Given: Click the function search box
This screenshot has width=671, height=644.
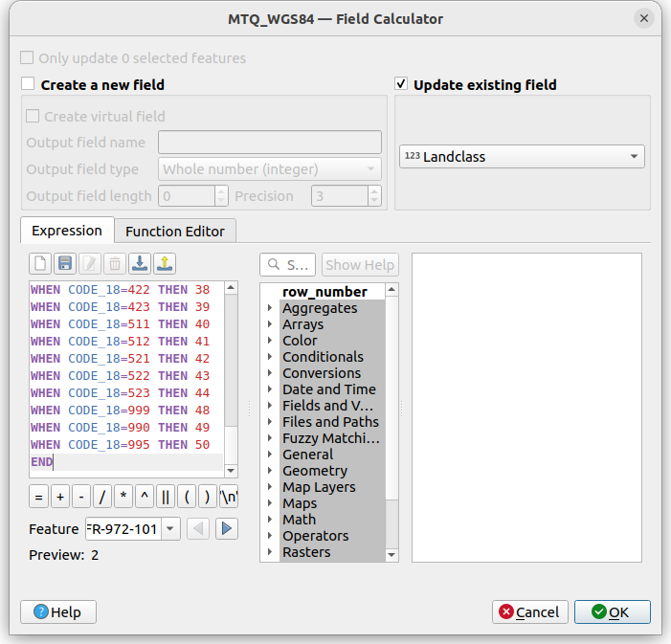Looking at the screenshot, I should point(287,265).
